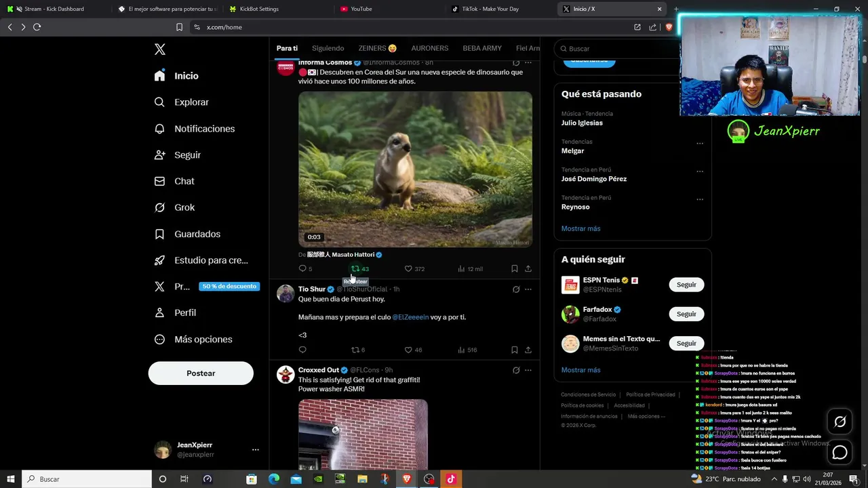Click the Brave shields icon

669,27
